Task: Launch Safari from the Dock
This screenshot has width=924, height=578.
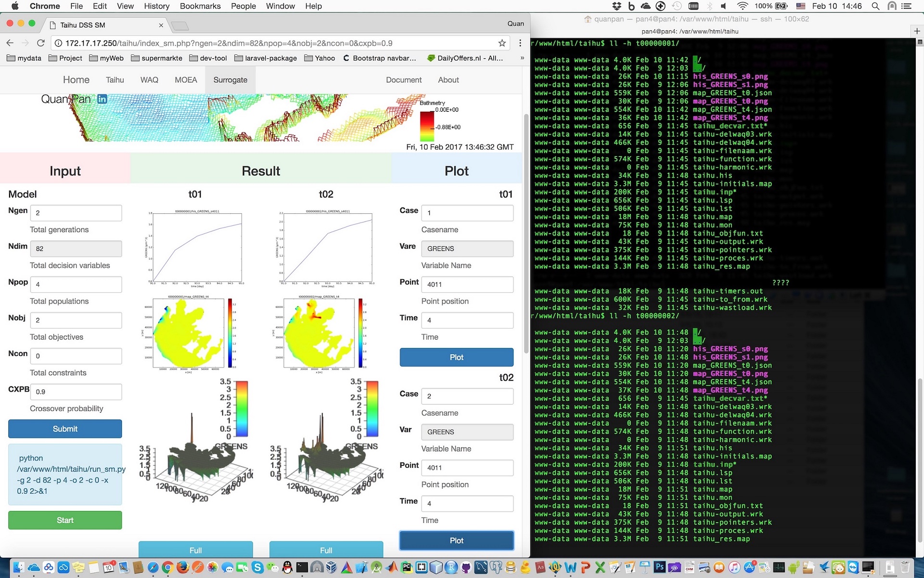Action: tap(153, 567)
